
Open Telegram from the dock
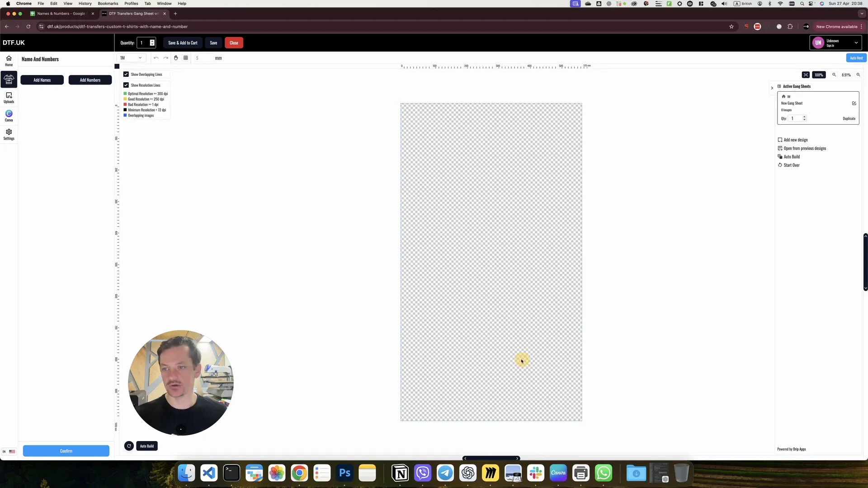coord(445,473)
